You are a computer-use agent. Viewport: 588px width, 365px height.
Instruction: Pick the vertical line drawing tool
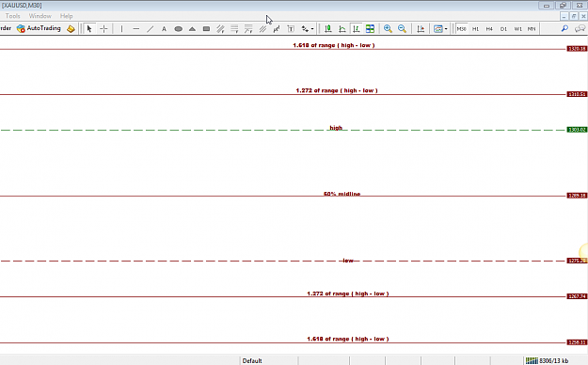[x=121, y=29]
